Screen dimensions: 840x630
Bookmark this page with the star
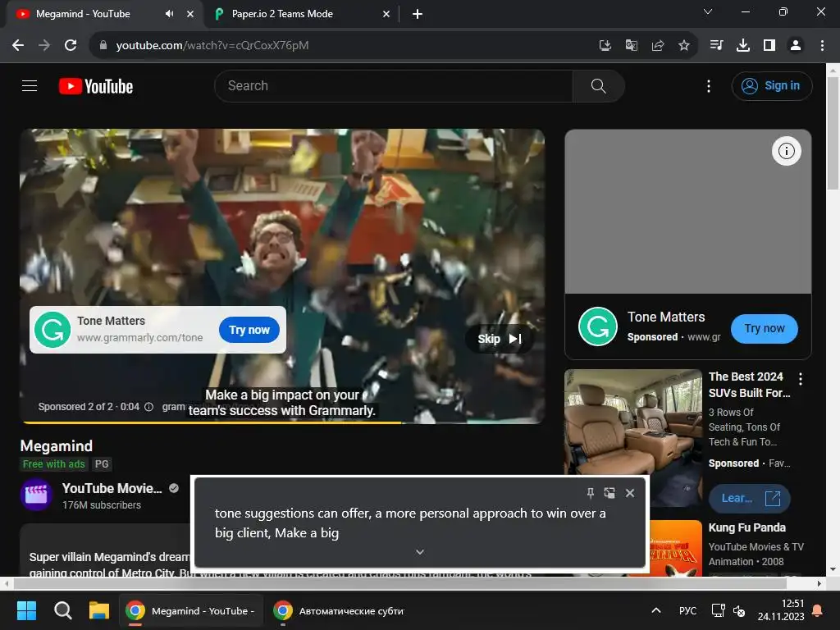point(683,46)
